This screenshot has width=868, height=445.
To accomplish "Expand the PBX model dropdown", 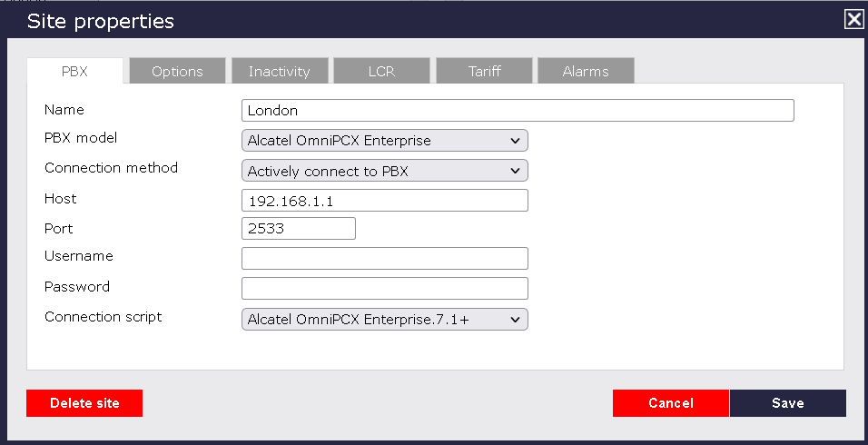I will [x=384, y=141].
